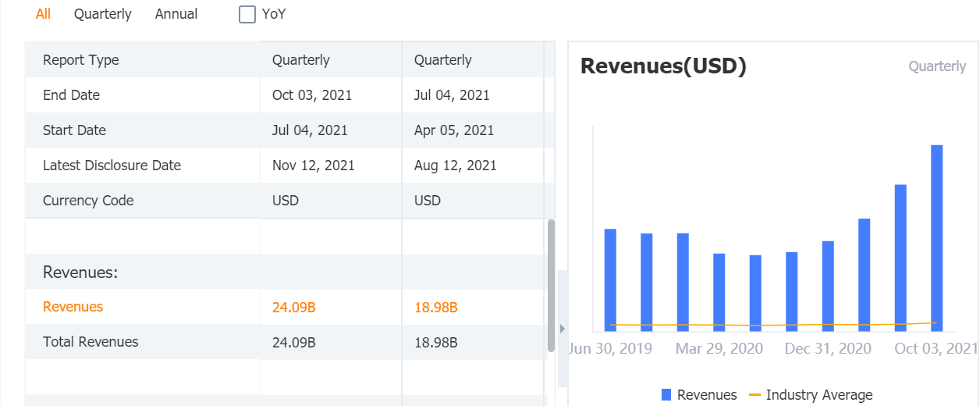Select the Latest Disclosure Date row label
This screenshot has width=980, height=406.
(112, 166)
